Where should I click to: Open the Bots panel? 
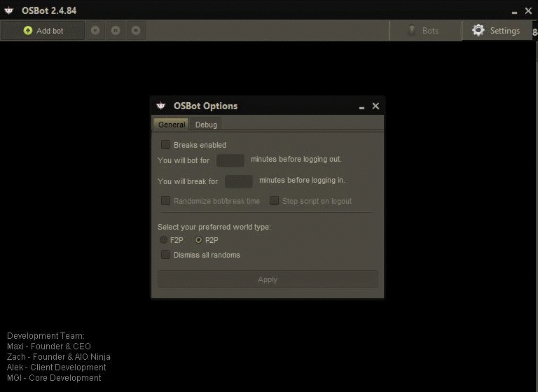tap(425, 31)
